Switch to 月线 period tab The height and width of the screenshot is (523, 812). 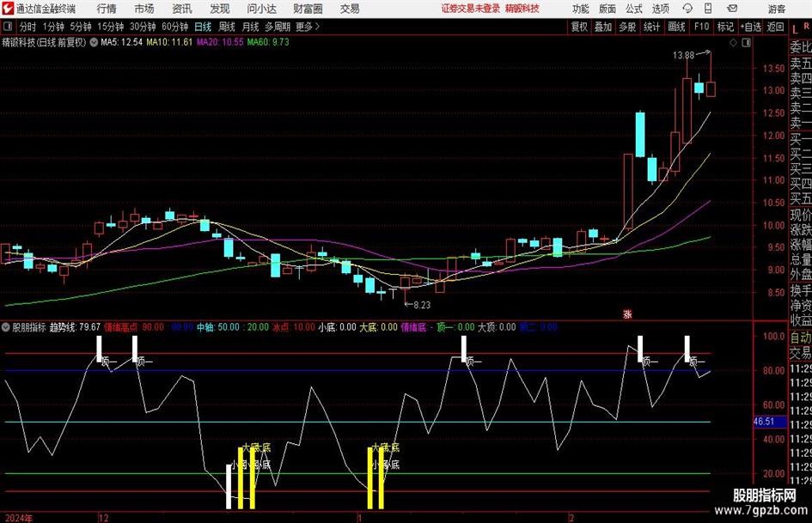pyautogui.click(x=251, y=27)
